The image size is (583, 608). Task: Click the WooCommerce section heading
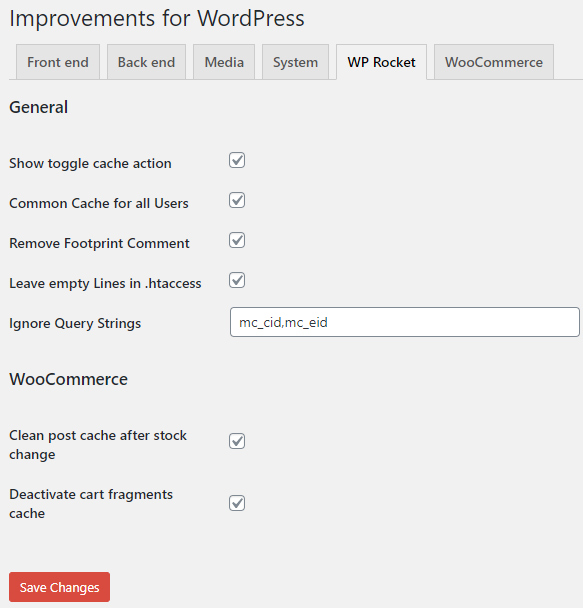(68, 379)
